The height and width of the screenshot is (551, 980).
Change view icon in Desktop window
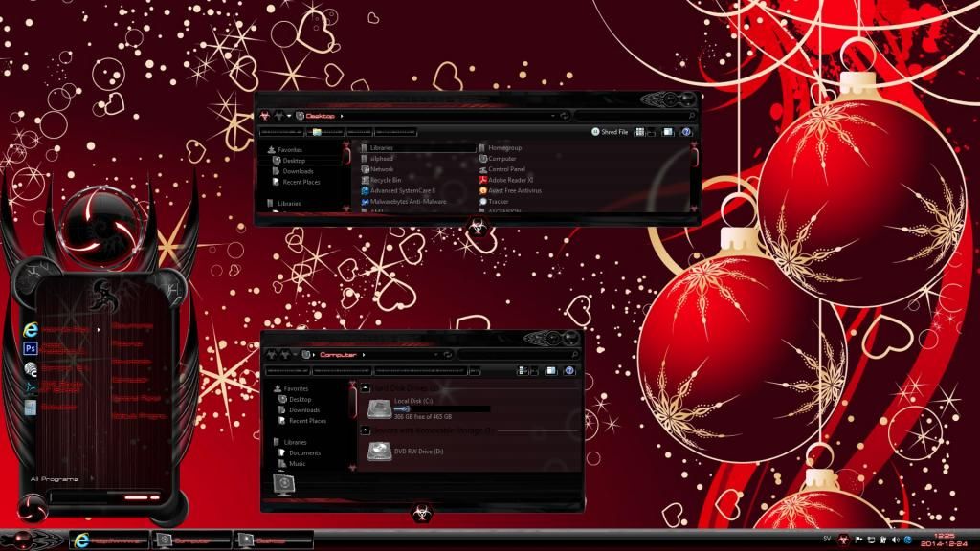click(639, 132)
